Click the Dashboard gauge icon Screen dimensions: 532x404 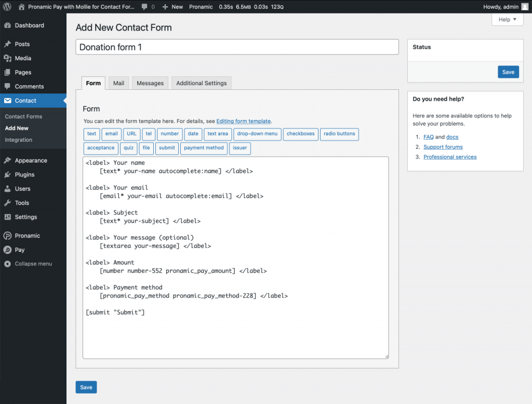(7, 25)
